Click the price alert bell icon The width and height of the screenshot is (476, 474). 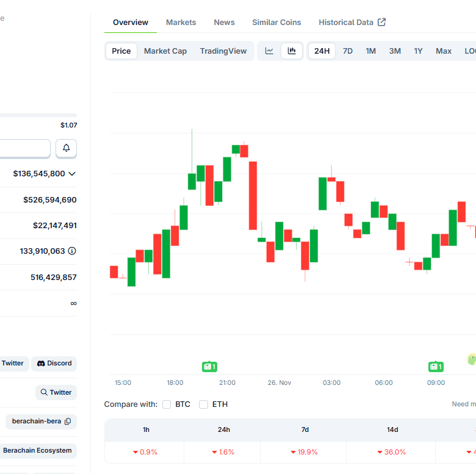67,148
